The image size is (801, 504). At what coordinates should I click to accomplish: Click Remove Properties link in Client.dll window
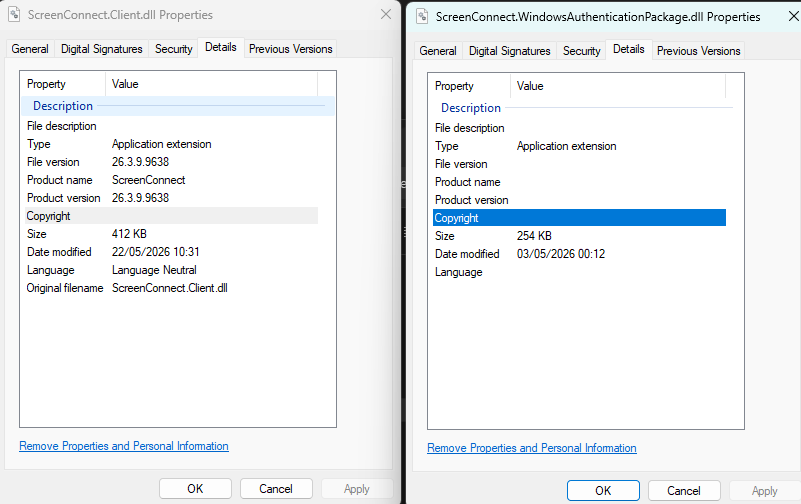point(124,446)
